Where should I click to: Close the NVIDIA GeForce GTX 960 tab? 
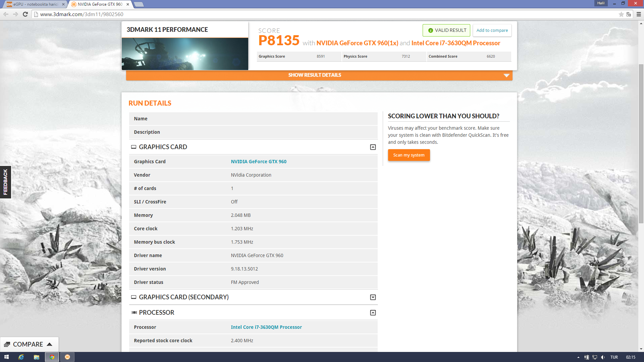128,4
